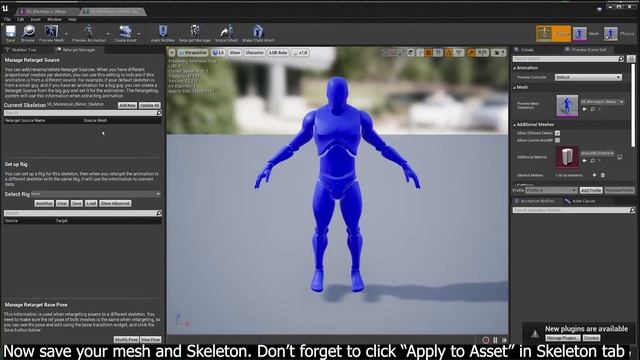This screenshot has height=360, width=640.
Task: Click the Create Asset toolbar icon
Action: point(125,32)
